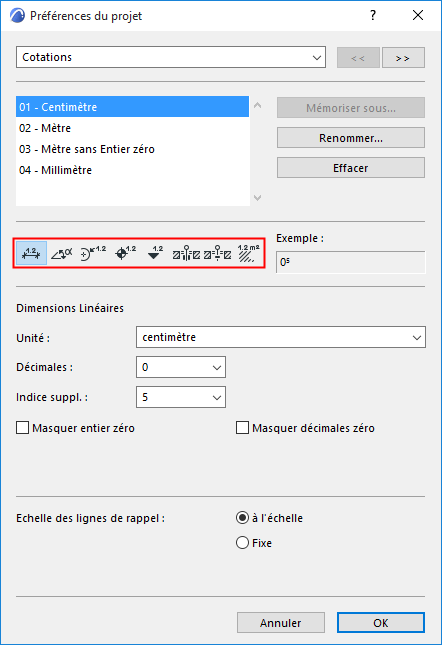
Task: Select 02 - Mètre in list
Action: 133,128
